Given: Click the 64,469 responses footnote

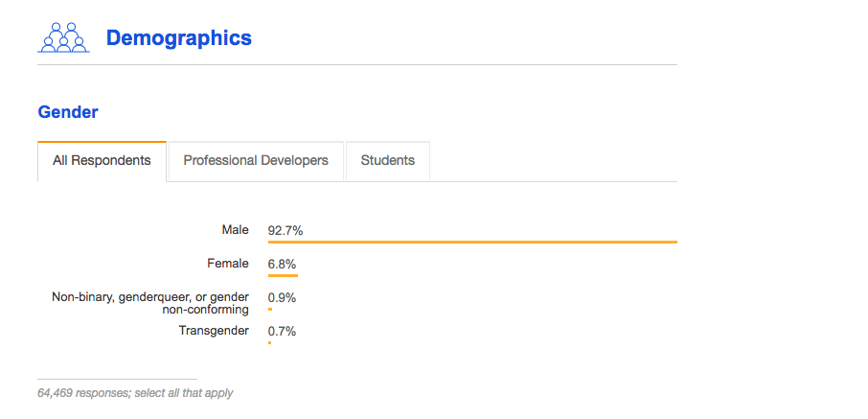Looking at the screenshot, I should 135,393.
